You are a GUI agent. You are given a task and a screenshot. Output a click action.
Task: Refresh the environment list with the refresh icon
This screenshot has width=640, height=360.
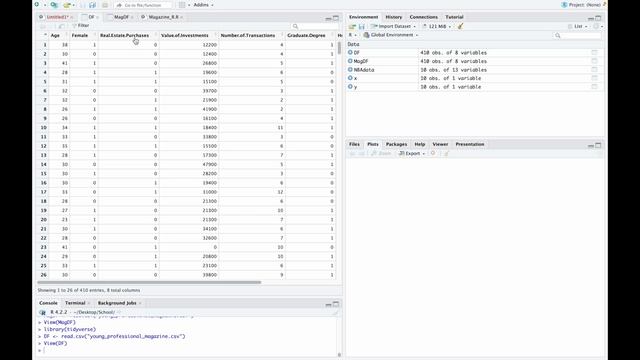point(597,26)
